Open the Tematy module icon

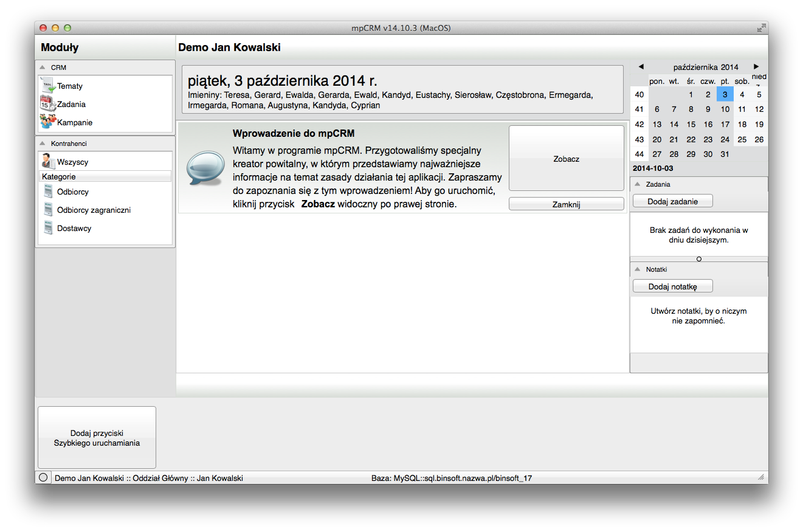tap(48, 86)
